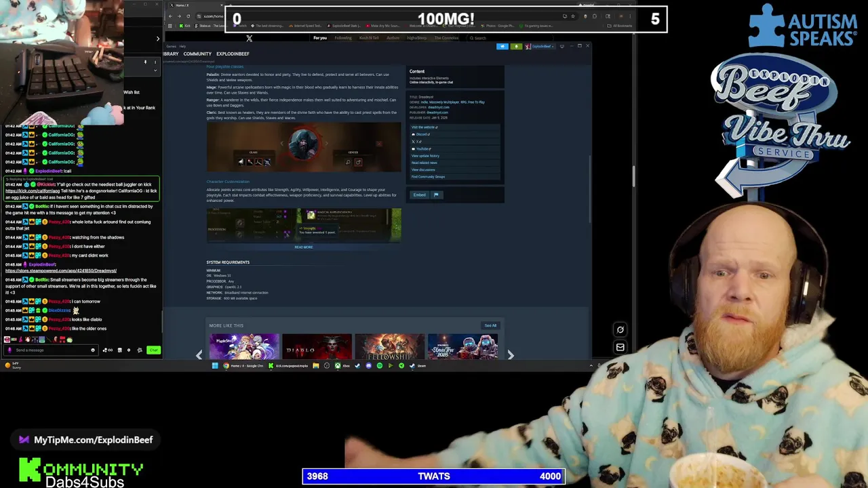Click the right carousel arrow in More Like This

511,354
